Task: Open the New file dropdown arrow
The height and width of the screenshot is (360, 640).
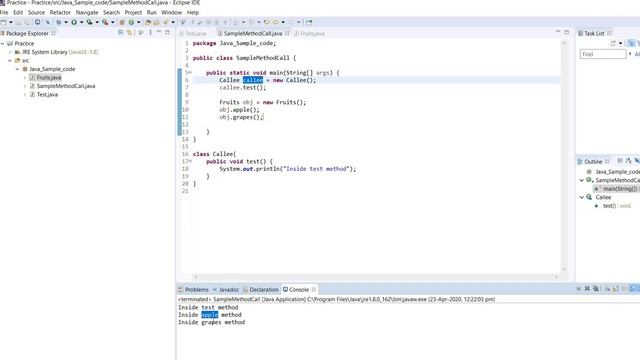Action: click(11, 22)
